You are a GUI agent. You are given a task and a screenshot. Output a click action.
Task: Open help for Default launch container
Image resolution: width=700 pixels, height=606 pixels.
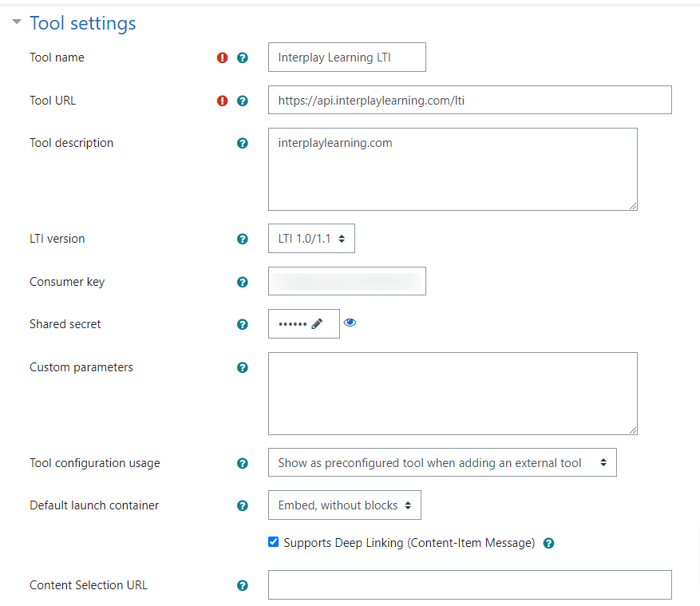click(243, 505)
